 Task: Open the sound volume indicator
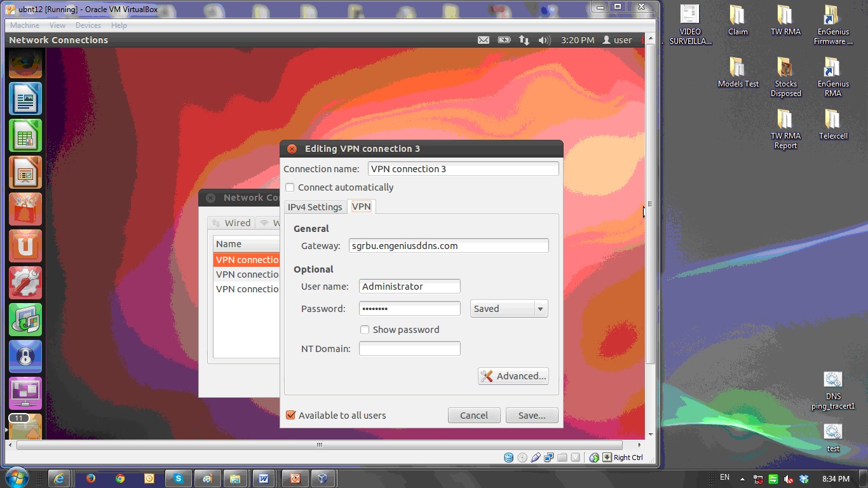click(544, 40)
